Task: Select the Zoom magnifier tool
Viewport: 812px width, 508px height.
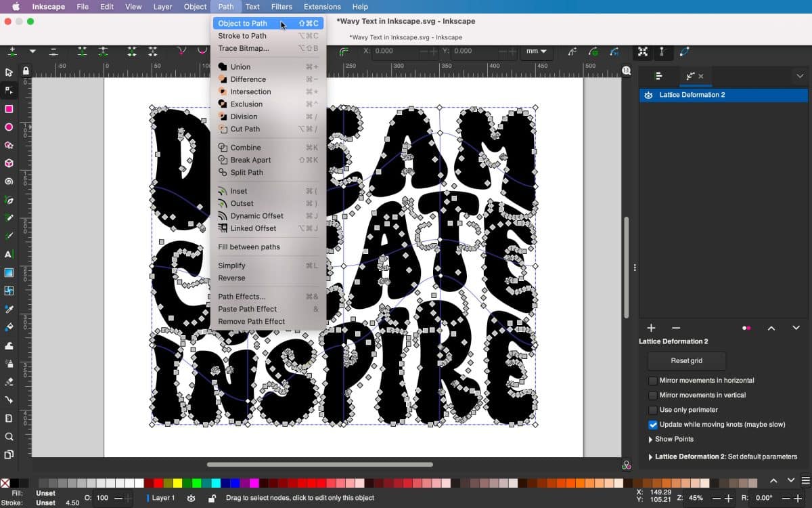Action: (9, 437)
